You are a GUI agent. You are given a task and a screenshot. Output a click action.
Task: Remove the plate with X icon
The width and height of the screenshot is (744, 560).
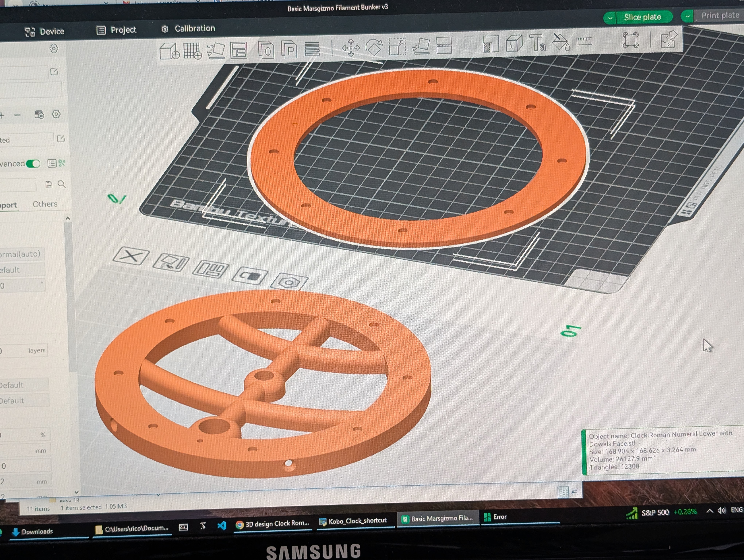[131, 256]
